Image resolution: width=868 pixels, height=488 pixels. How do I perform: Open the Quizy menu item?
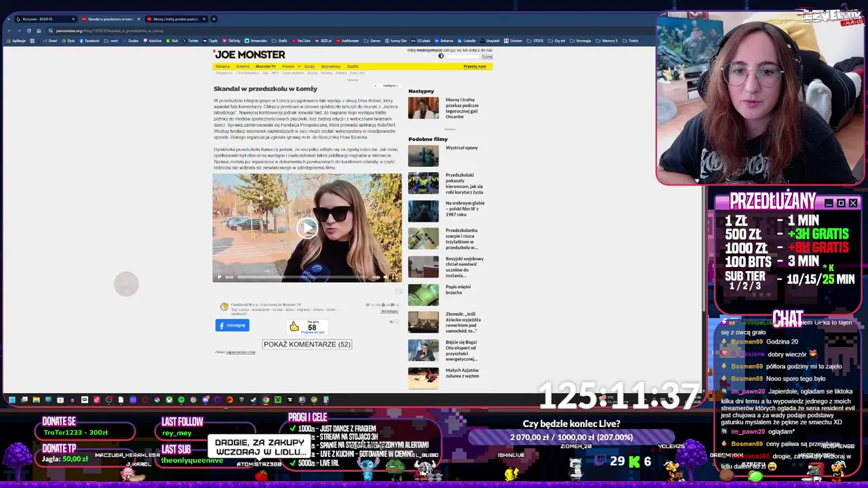click(x=309, y=66)
